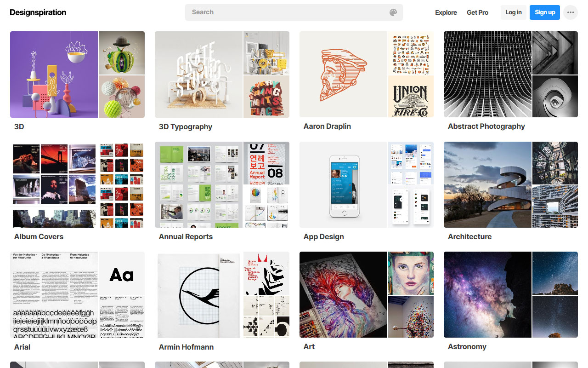Image resolution: width=588 pixels, height=368 pixels.
Task: Open the Architecture spiral building thumbnail
Action: 487,184
